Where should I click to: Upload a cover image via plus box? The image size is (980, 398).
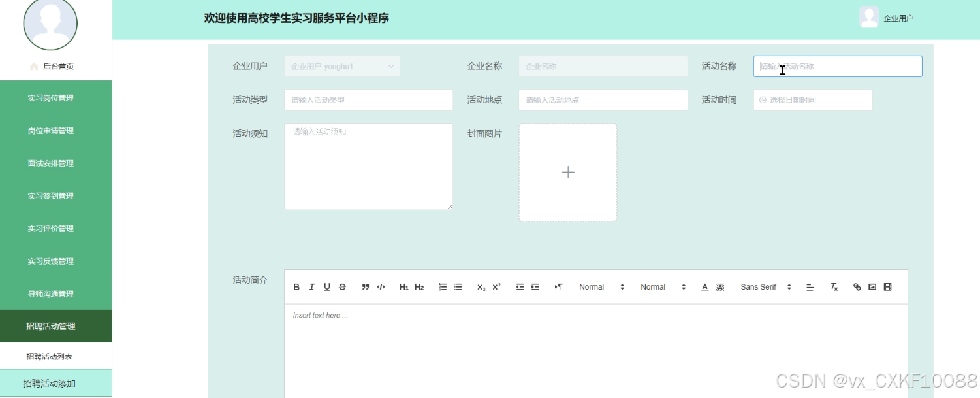pos(568,173)
